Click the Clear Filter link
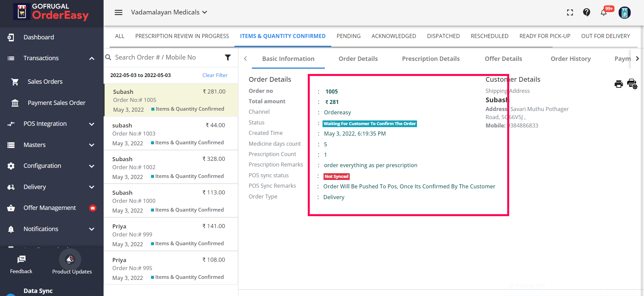 point(215,75)
